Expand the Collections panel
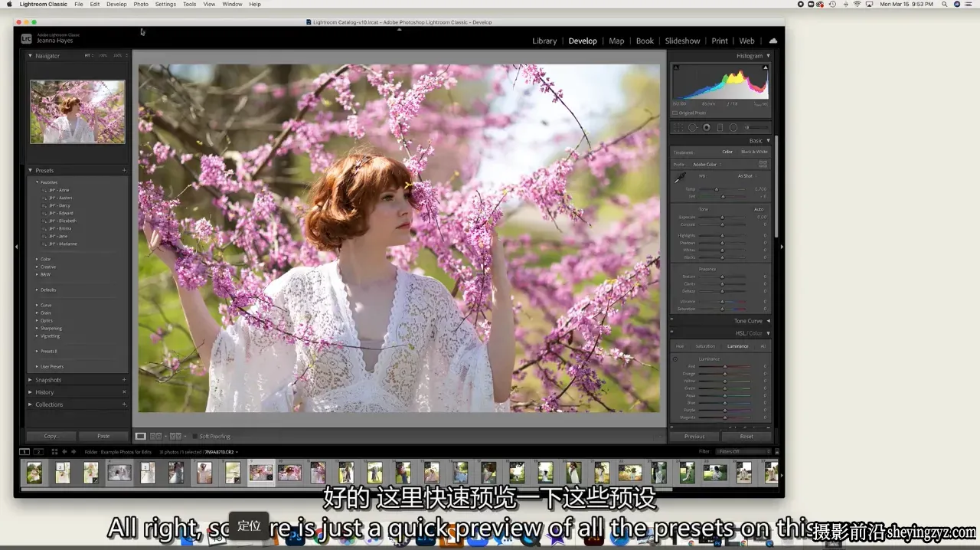 (31, 404)
